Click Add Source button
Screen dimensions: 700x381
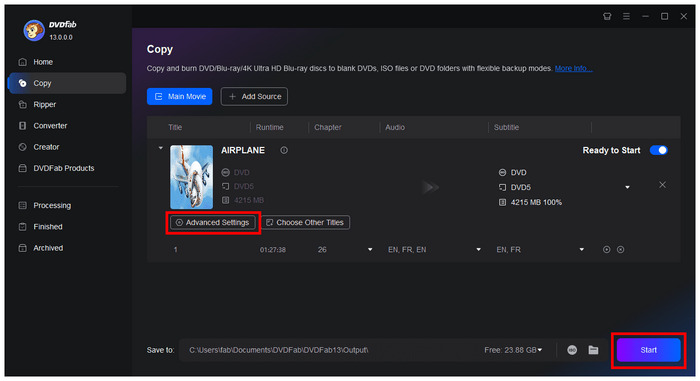[x=254, y=96]
